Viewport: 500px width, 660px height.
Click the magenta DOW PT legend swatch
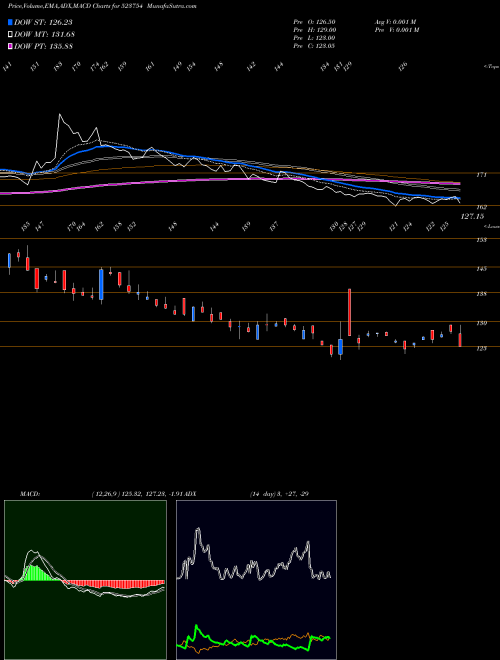[x=10, y=46]
